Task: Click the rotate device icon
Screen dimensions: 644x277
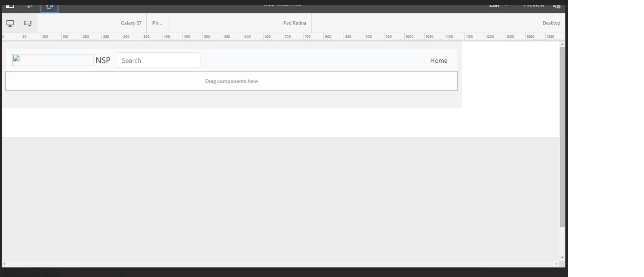Action: pyautogui.click(x=28, y=23)
